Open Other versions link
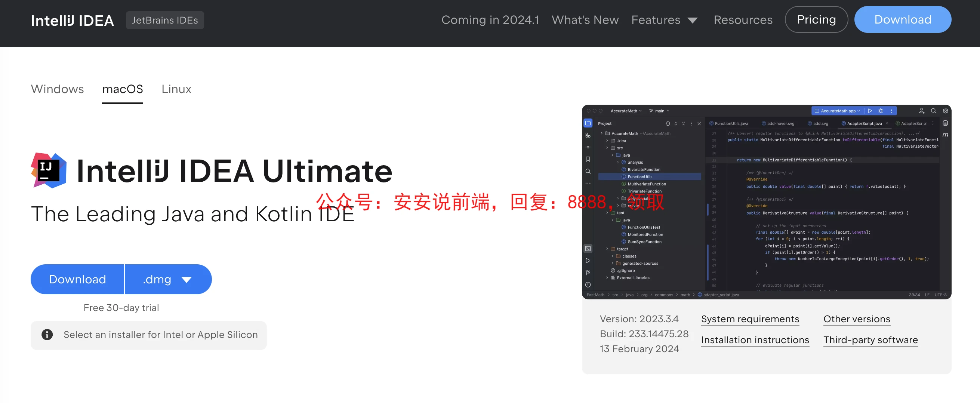Screen dimensions: 980x403 point(857,319)
